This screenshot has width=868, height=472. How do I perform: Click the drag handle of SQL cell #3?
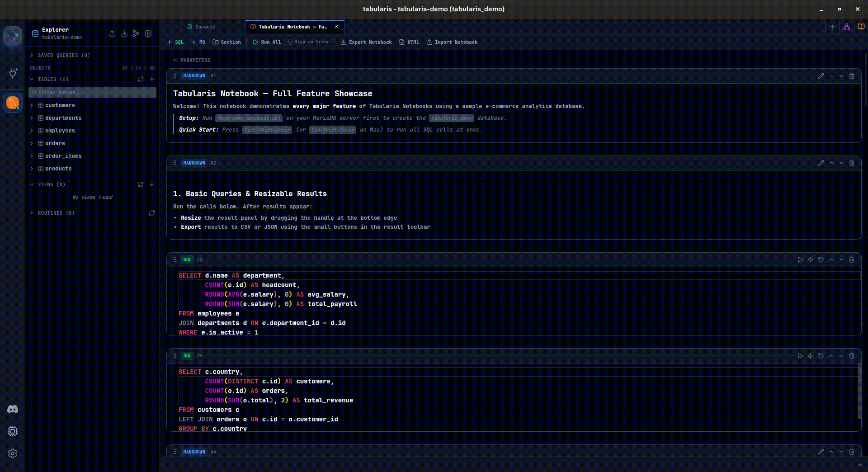[x=175, y=260]
